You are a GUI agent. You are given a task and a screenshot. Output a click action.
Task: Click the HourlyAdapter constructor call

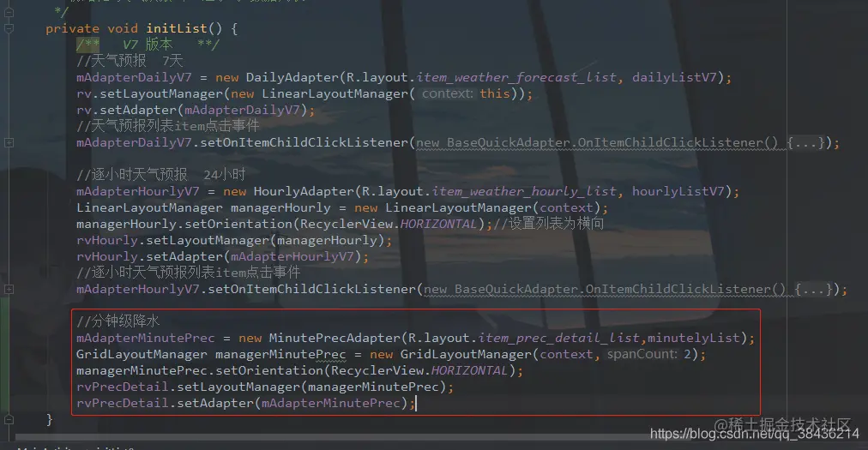click(x=304, y=191)
